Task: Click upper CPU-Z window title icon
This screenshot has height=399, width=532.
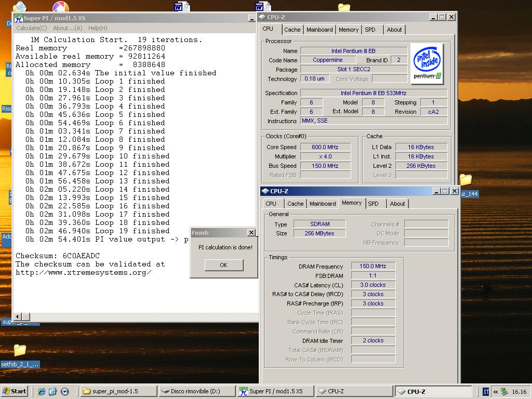Action: coord(262,17)
